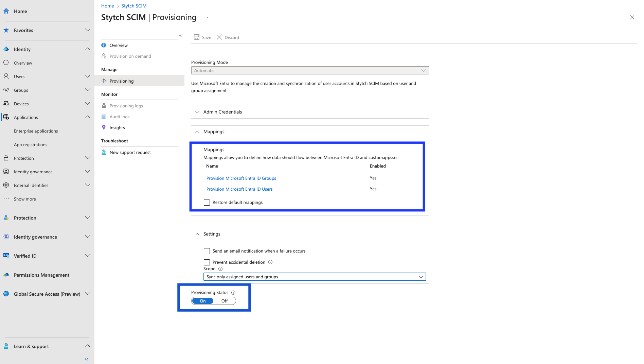The image size is (644, 364).
Task: Collapse the Settings section
Action: pyautogui.click(x=197, y=234)
